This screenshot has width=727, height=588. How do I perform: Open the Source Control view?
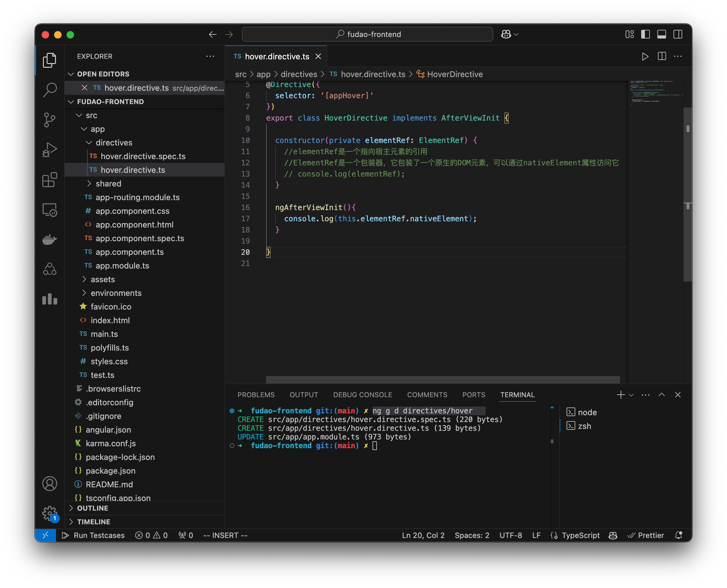click(50, 120)
